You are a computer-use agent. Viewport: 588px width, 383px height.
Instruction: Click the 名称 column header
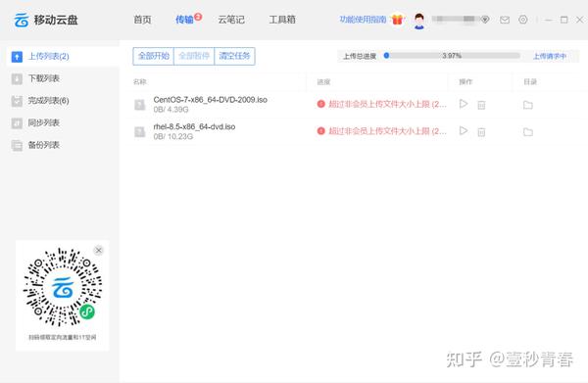click(140, 81)
